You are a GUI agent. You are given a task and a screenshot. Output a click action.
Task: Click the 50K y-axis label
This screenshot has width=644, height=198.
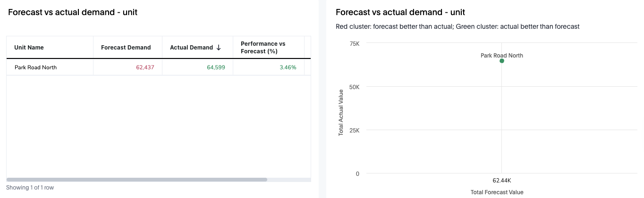(354, 87)
